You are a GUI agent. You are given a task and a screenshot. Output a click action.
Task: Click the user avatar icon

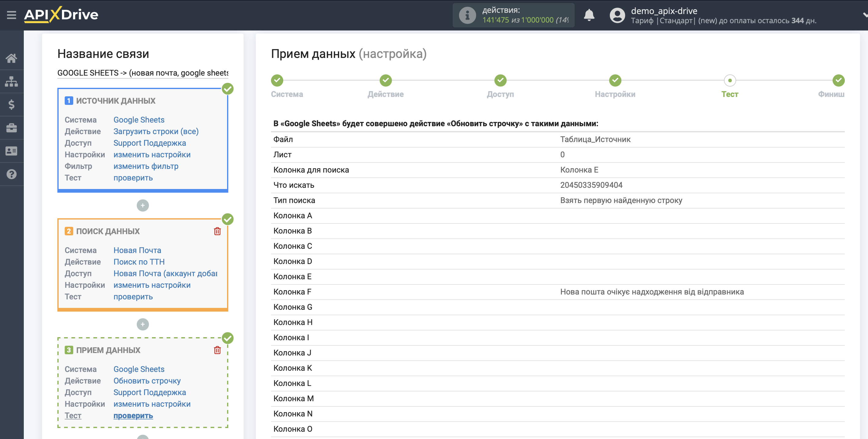tap(617, 15)
